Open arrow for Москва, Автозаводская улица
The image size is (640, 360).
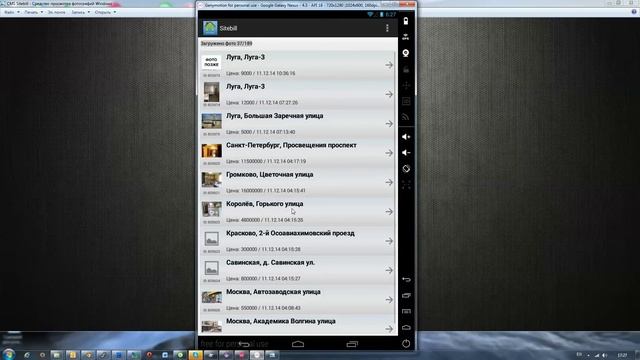tap(389, 300)
